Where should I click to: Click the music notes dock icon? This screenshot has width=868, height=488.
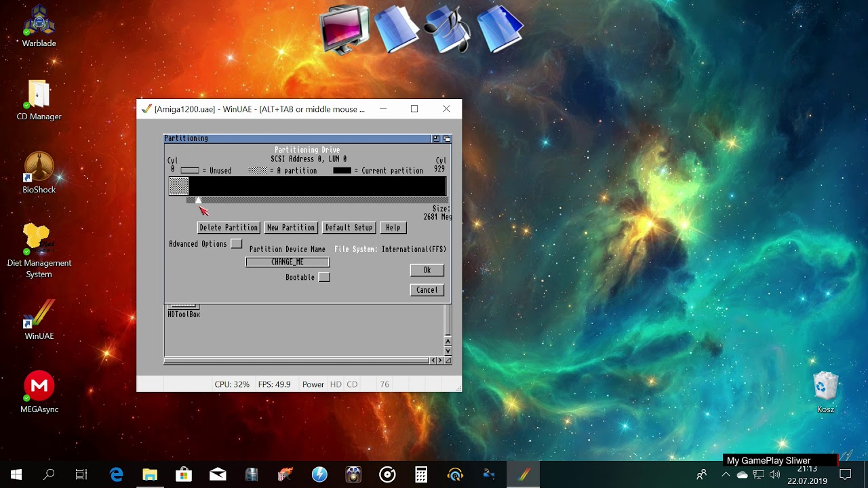point(448,29)
